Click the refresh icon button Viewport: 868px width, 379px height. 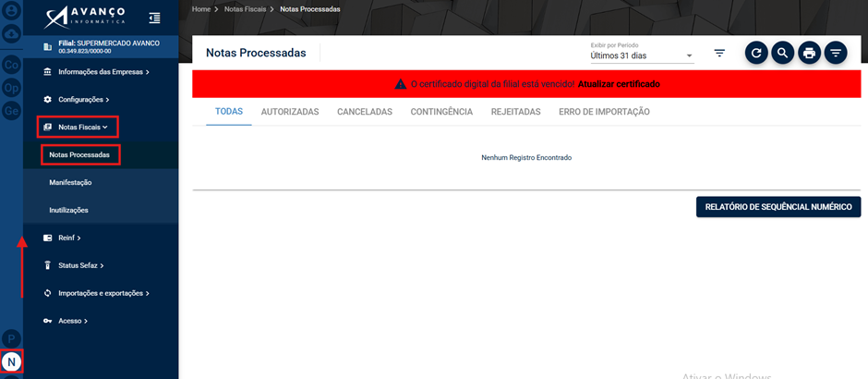coord(756,54)
